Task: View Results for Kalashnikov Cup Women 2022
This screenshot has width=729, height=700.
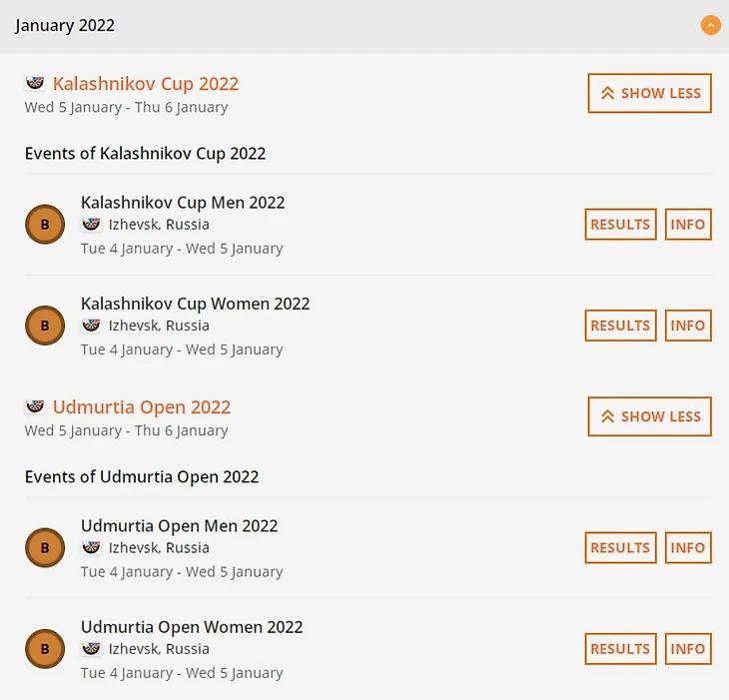Action: point(620,326)
